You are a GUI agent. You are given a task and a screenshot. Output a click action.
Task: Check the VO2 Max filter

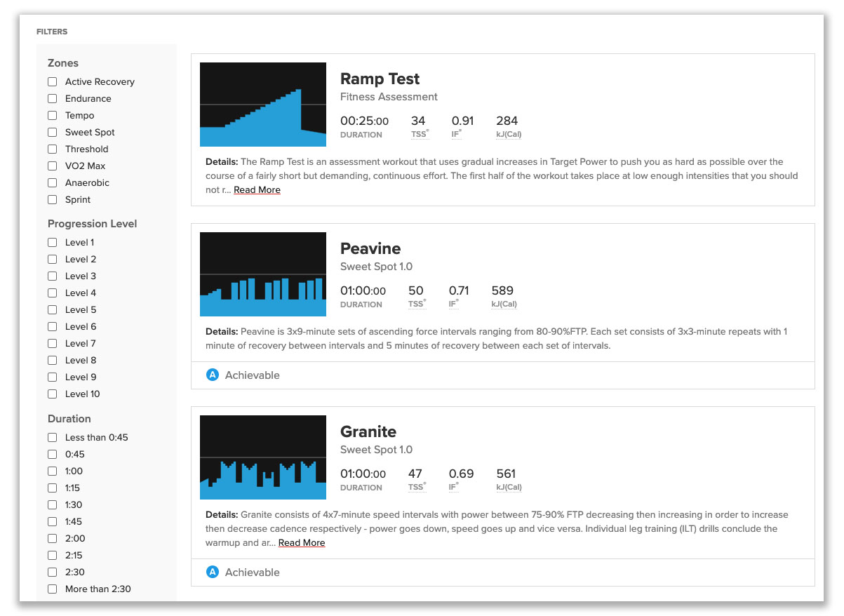[x=52, y=166]
